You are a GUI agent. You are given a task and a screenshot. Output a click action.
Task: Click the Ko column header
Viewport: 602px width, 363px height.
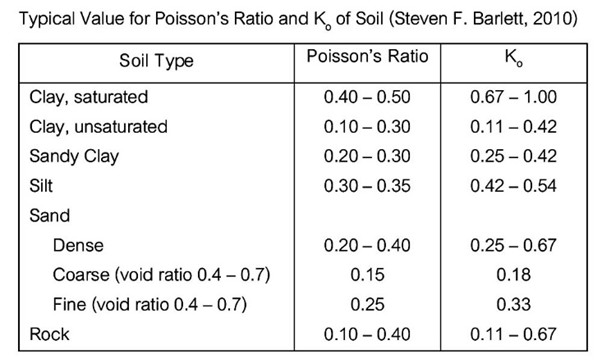click(x=514, y=58)
